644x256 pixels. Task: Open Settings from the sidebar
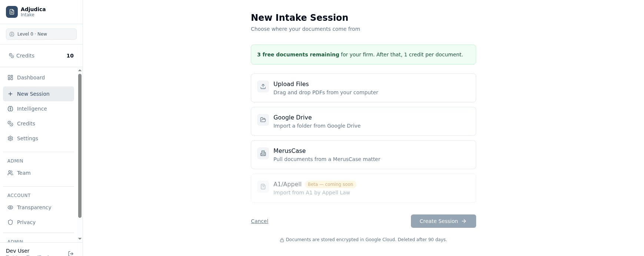pyautogui.click(x=39, y=138)
